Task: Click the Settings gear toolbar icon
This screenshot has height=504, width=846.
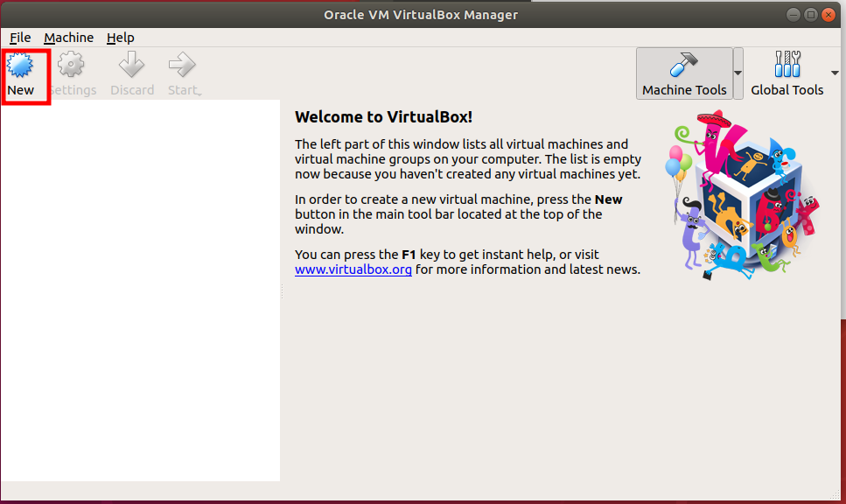Action: point(71,65)
